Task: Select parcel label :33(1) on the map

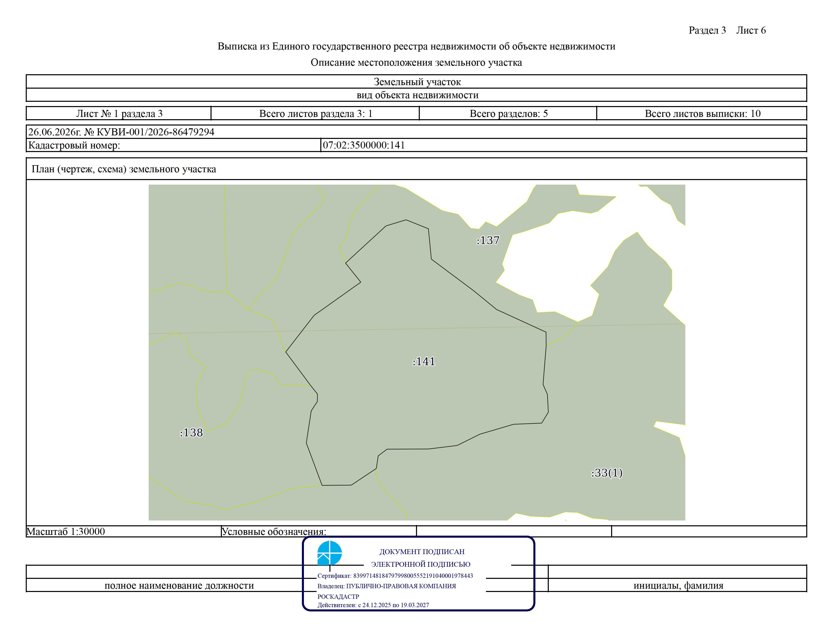Action: pos(607,473)
